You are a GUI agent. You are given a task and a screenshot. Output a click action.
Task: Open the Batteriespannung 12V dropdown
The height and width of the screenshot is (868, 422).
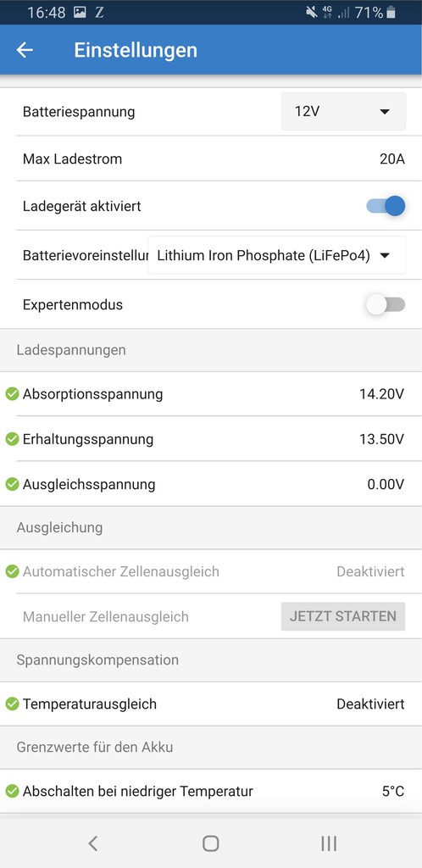click(x=343, y=111)
